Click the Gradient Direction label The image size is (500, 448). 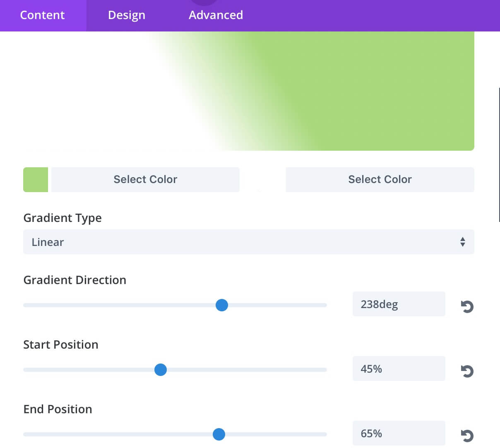click(75, 280)
